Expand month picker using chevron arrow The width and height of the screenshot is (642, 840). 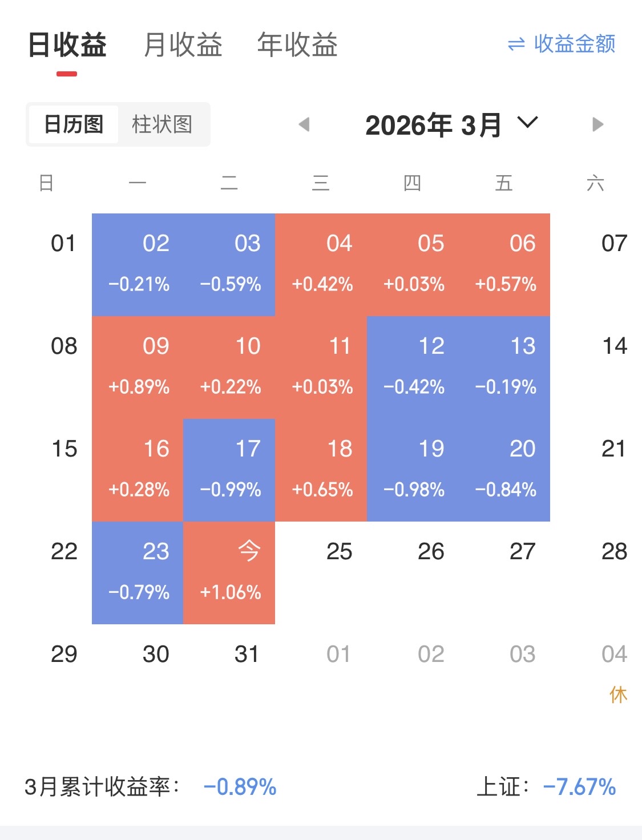[x=527, y=123]
